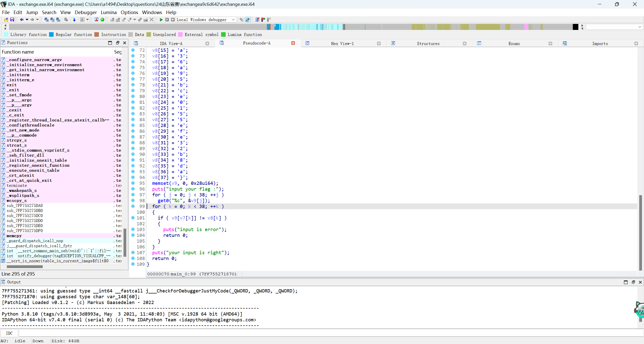This screenshot has height=344, width=644.
Task: Click the boxed letter A text icon
Action: (x=82, y=20)
